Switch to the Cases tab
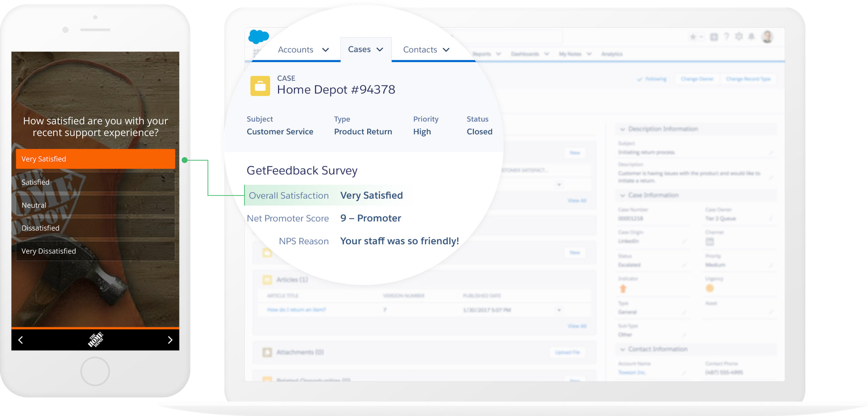The image size is (868, 416). (359, 49)
